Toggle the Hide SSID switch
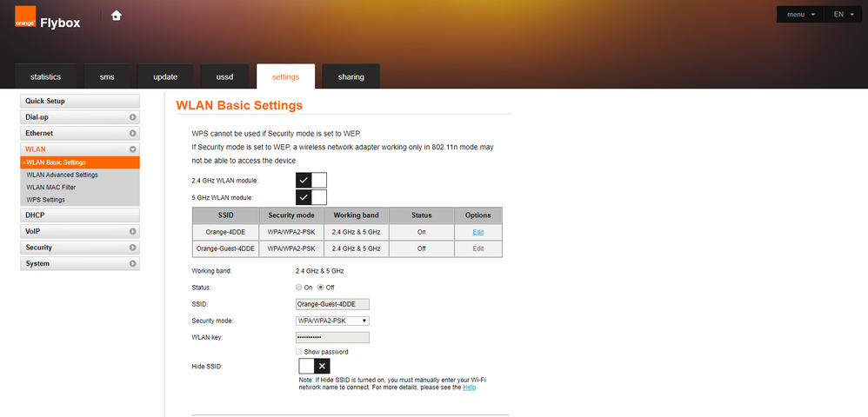 pos(314,367)
